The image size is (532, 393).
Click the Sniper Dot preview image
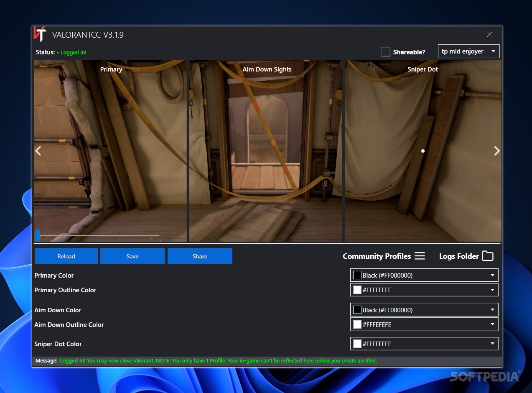coord(423,151)
